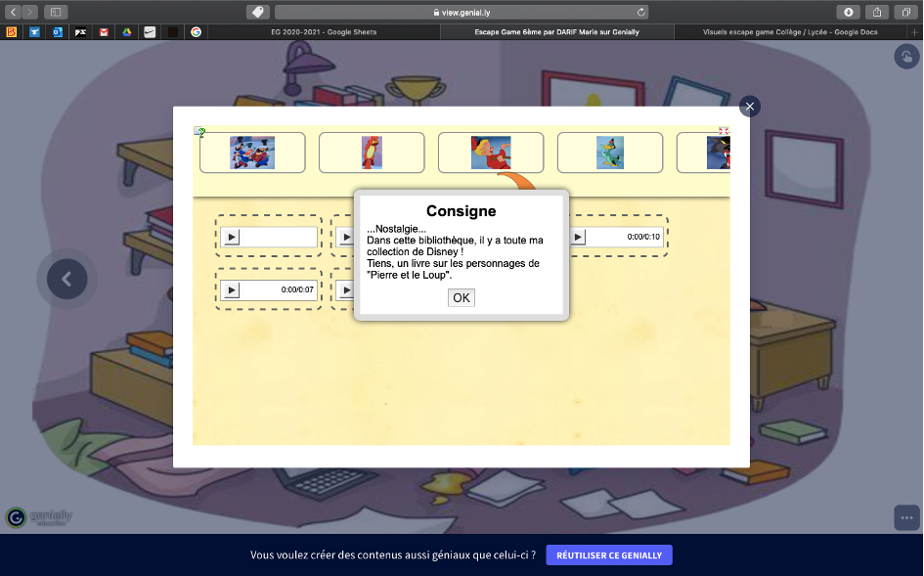Confirm the Consigne dialog with OK
This screenshot has height=576, width=924.
[x=461, y=297]
